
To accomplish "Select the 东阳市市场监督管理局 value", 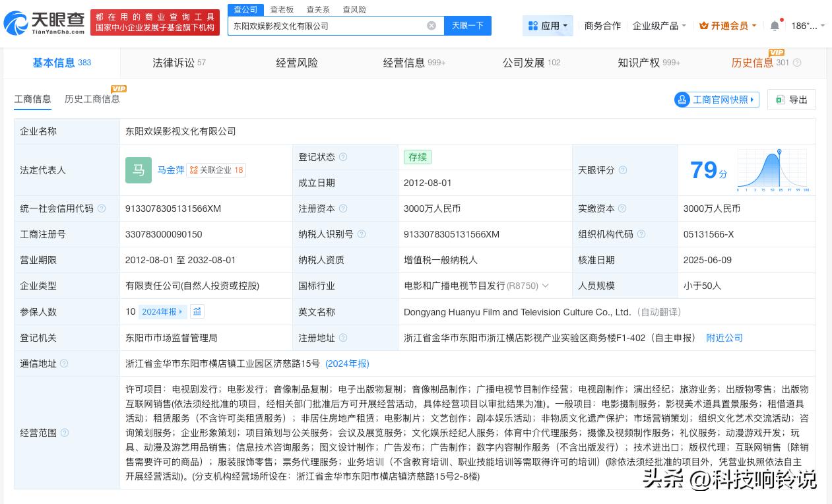I will (172, 338).
